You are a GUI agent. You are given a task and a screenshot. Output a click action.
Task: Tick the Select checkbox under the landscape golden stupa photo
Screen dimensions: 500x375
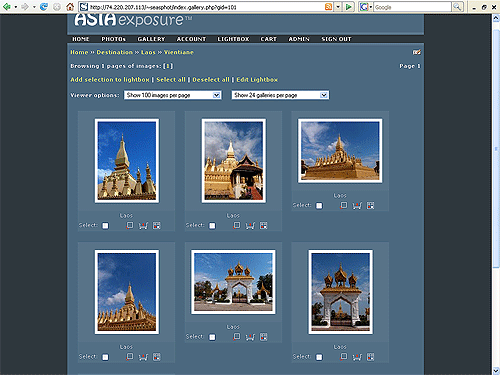[x=319, y=206]
